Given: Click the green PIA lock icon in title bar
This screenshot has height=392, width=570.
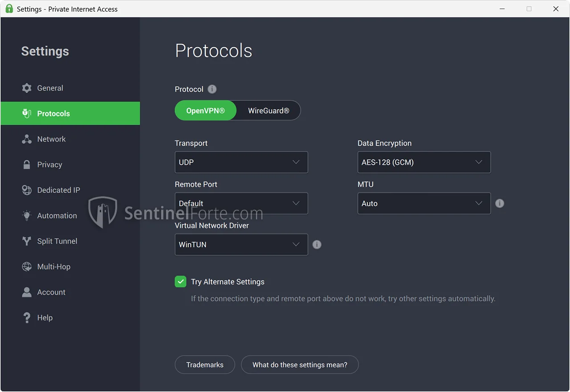Looking at the screenshot, I should pyautogui.click(x=9, y=9).
